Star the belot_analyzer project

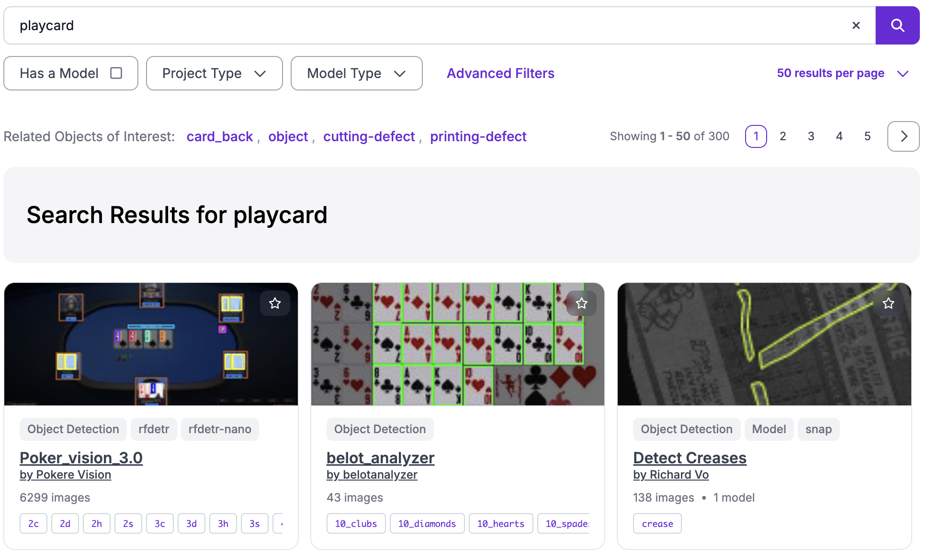[581, 303]
